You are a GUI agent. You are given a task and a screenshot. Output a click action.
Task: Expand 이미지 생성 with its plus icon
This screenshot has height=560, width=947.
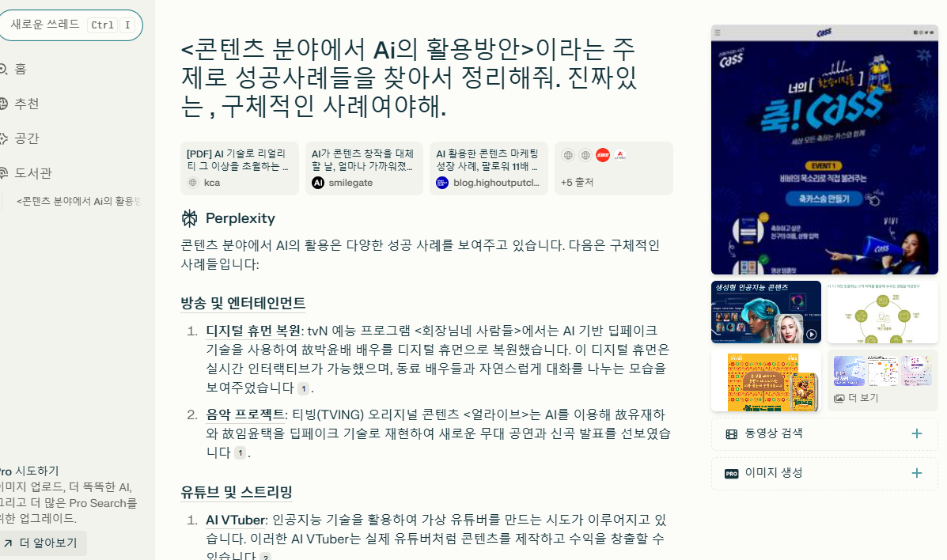[x=917, y=473]
